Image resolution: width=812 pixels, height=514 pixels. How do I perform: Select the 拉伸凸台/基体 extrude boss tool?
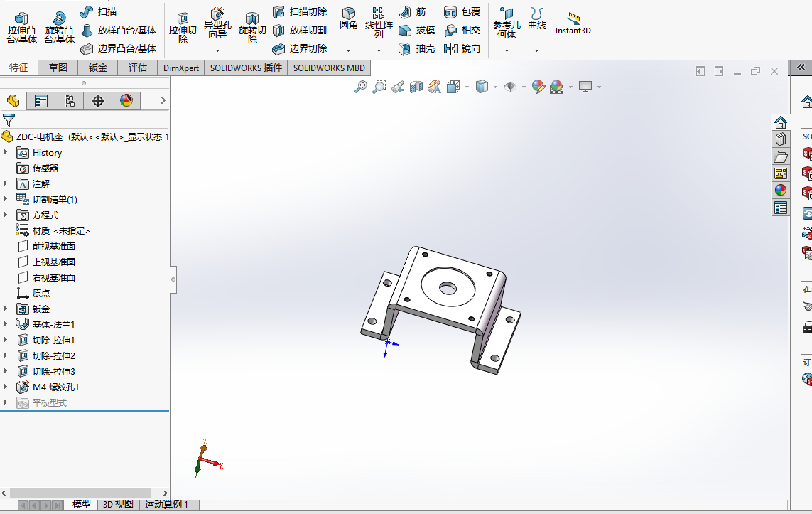coord(22,28)
